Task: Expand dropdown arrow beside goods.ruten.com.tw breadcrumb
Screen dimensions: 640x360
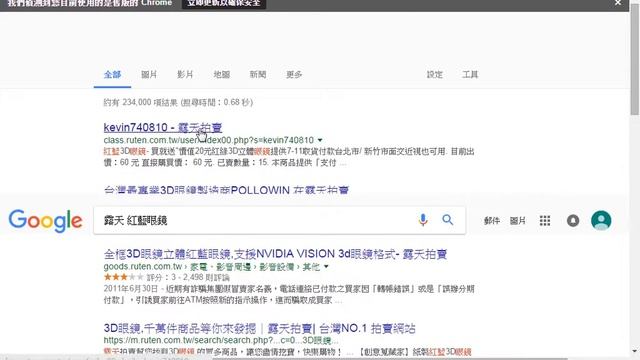Action: [x=326, y=267]
